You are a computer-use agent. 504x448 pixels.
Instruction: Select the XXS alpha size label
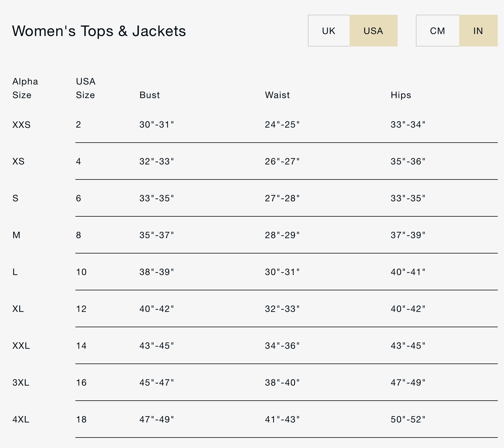point(22,125)
